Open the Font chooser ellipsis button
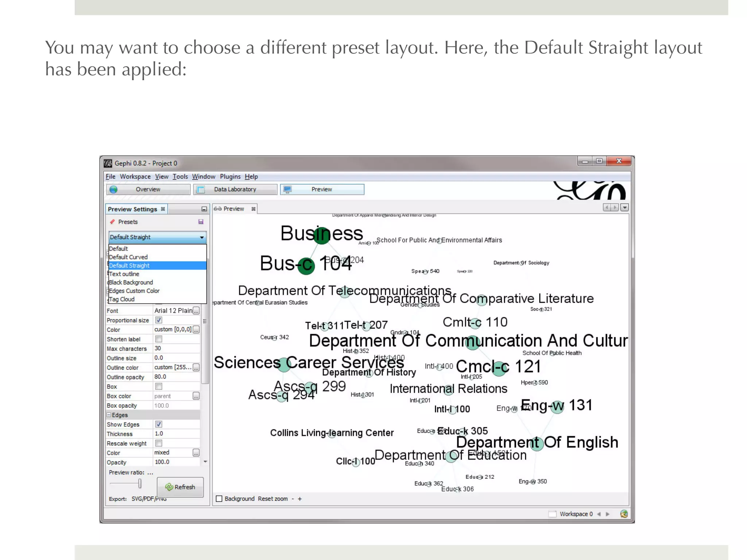Image resolution: width=747 pixels, height=560 pixels. click(196, 311)
